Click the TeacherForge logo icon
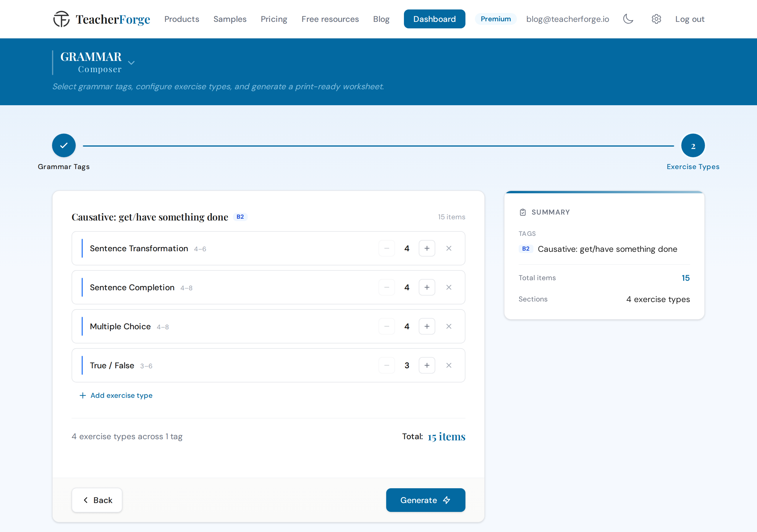Viewport: 757px width, 532px height. 62,19
